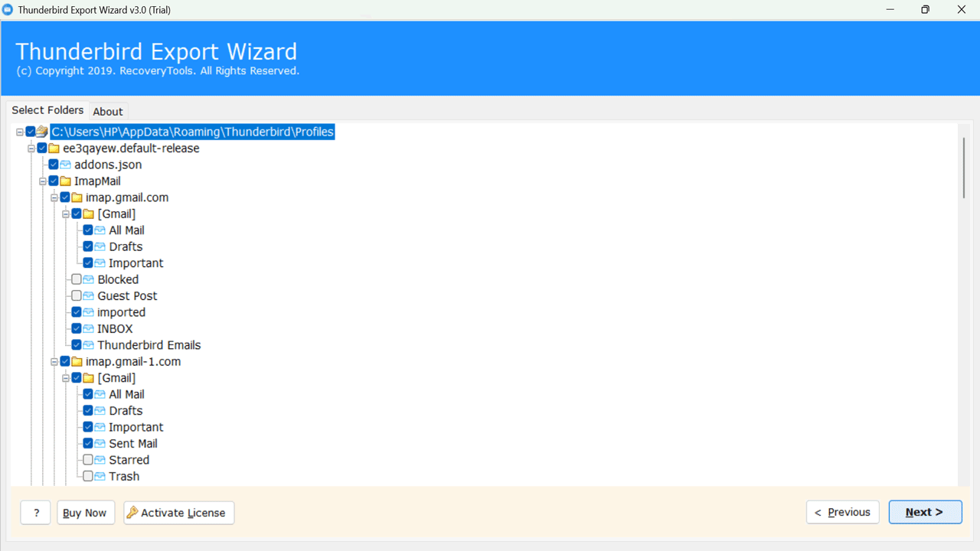
Task: Collapse the imap.gmail.com tree node
Action: pos(54,197)
